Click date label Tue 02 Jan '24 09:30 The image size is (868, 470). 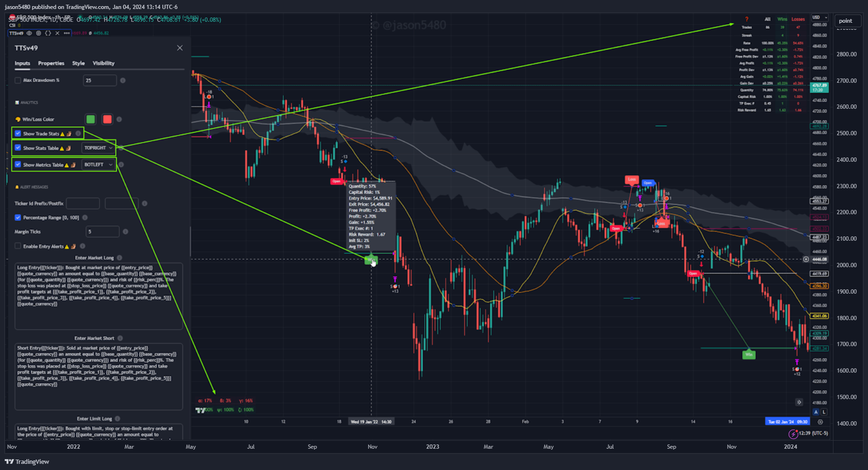pyautogui.click(x=788, y=421)
